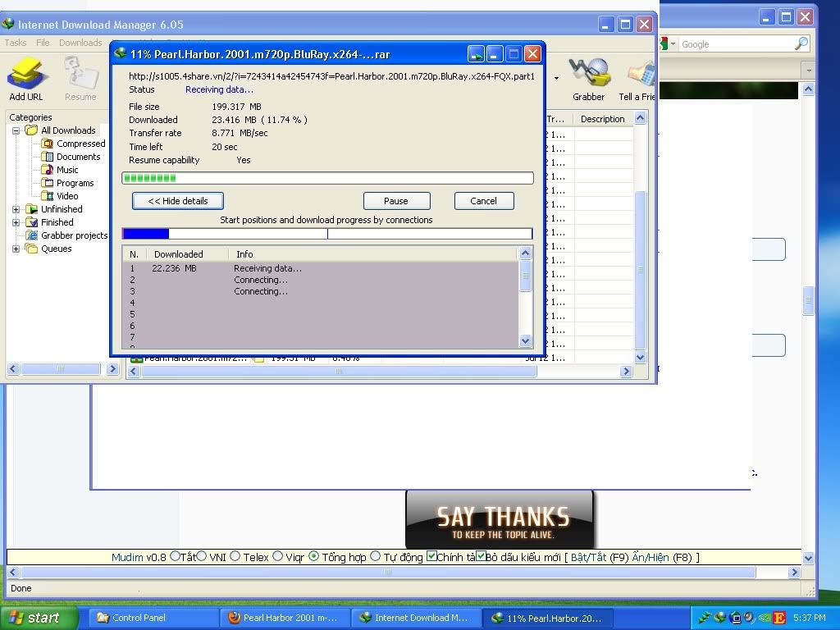Click the Description column header

[x=603, y=119]
